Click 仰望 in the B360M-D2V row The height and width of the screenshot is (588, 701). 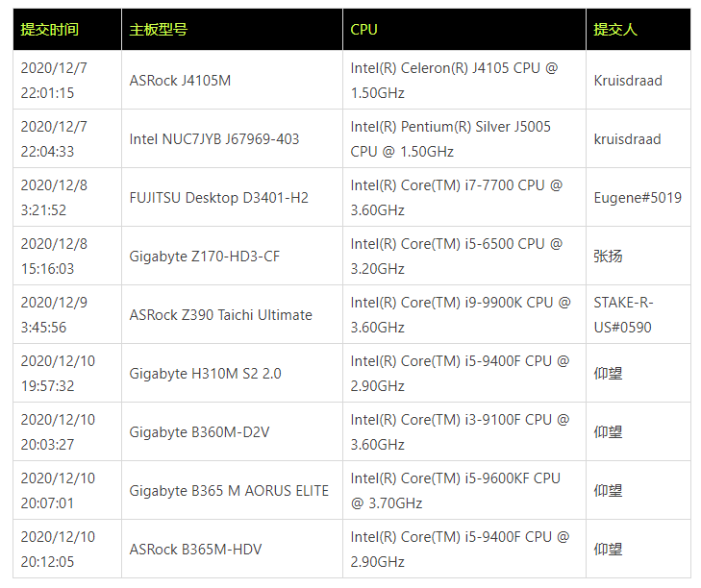click(x=638, y=431)
